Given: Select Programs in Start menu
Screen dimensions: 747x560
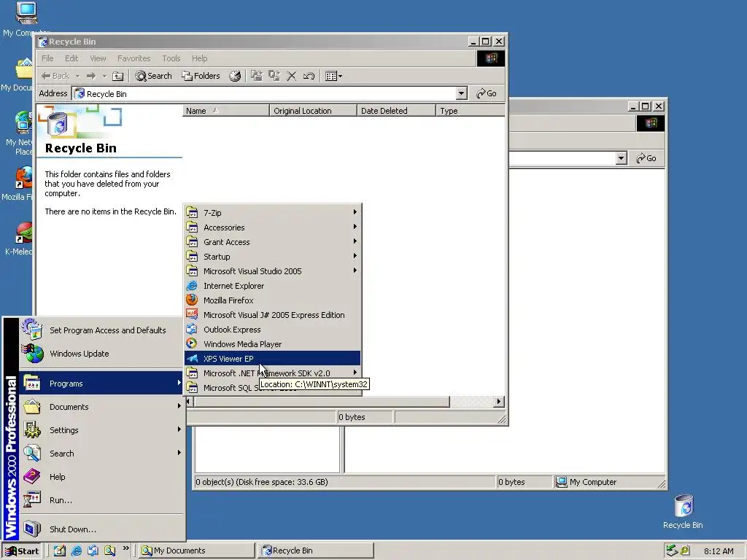Looking at the screenshot, I should pos(101,384).
